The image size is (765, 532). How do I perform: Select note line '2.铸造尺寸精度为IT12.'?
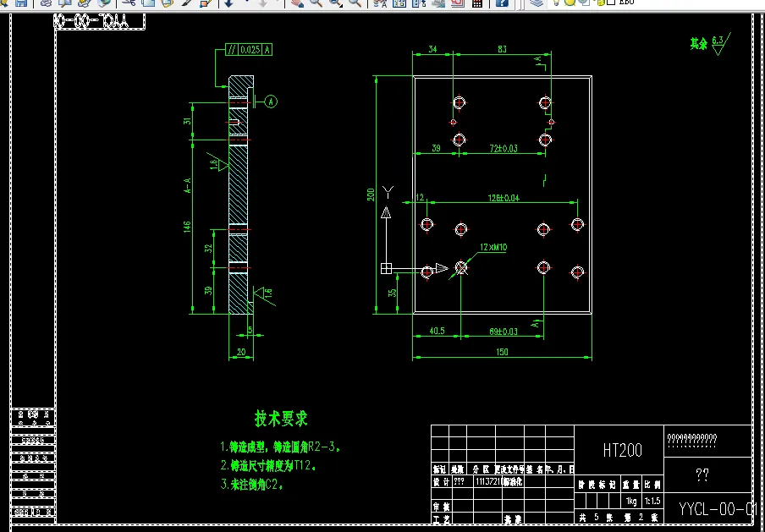pos(269,466)
